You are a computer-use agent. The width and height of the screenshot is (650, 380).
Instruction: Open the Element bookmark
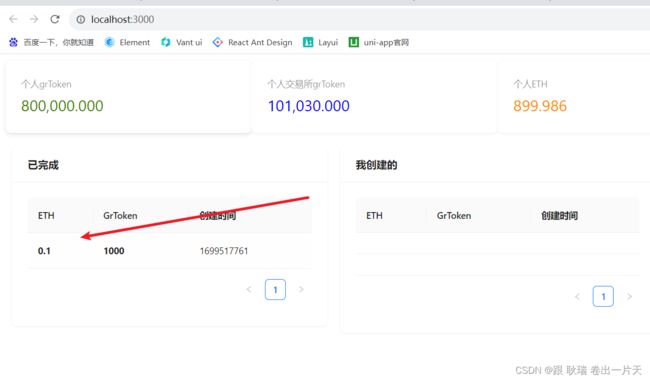coord(127,42)
